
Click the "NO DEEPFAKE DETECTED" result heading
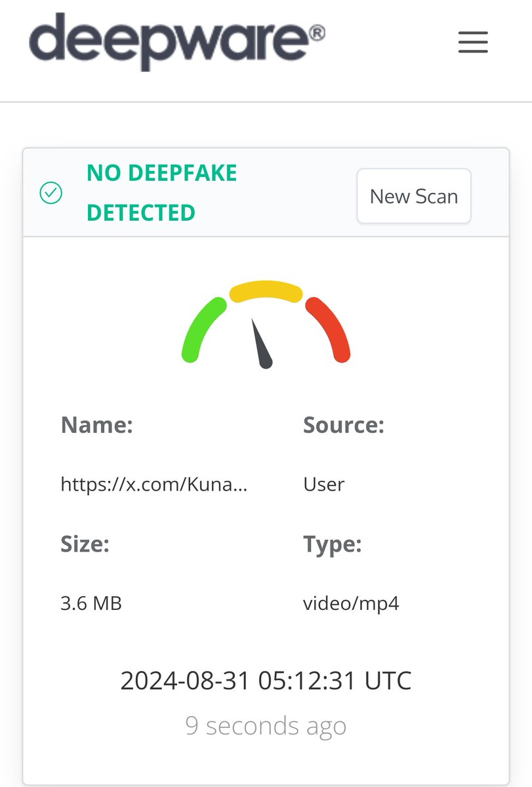click(162, 193)
